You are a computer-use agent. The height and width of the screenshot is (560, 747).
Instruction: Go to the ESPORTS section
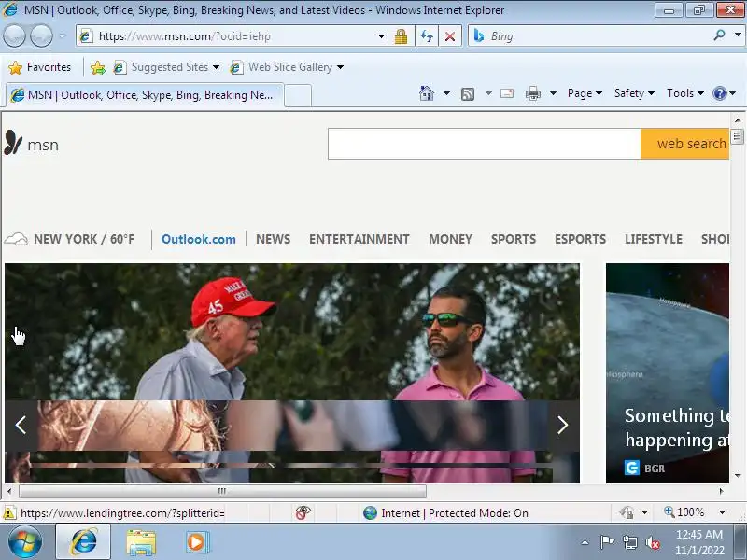(x=580, y=239)
